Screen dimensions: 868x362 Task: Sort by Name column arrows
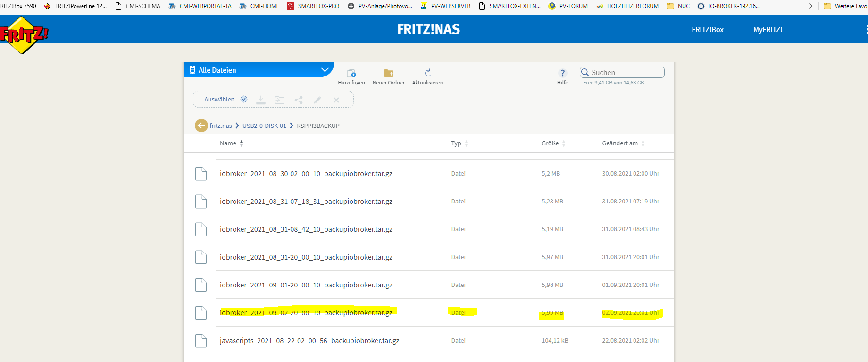coord(242,143)
